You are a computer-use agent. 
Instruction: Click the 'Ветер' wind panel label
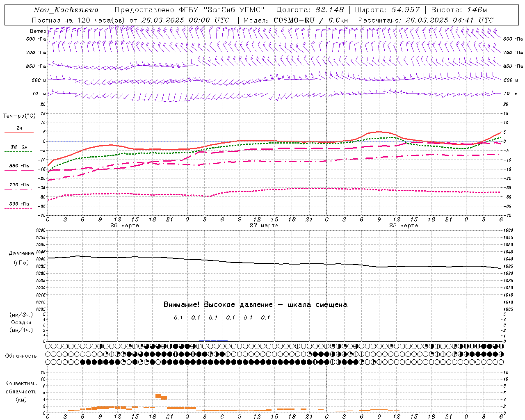(x=38, y=31)
